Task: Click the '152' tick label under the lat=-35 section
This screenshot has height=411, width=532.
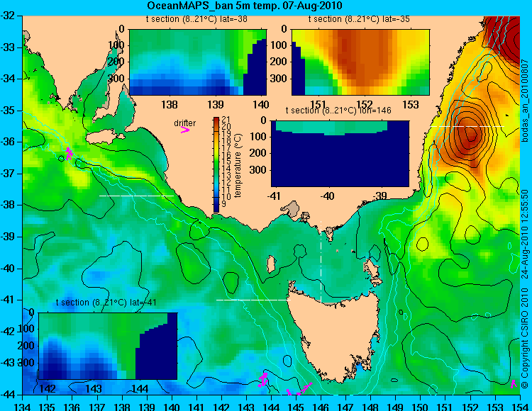Action: point(365,104)
